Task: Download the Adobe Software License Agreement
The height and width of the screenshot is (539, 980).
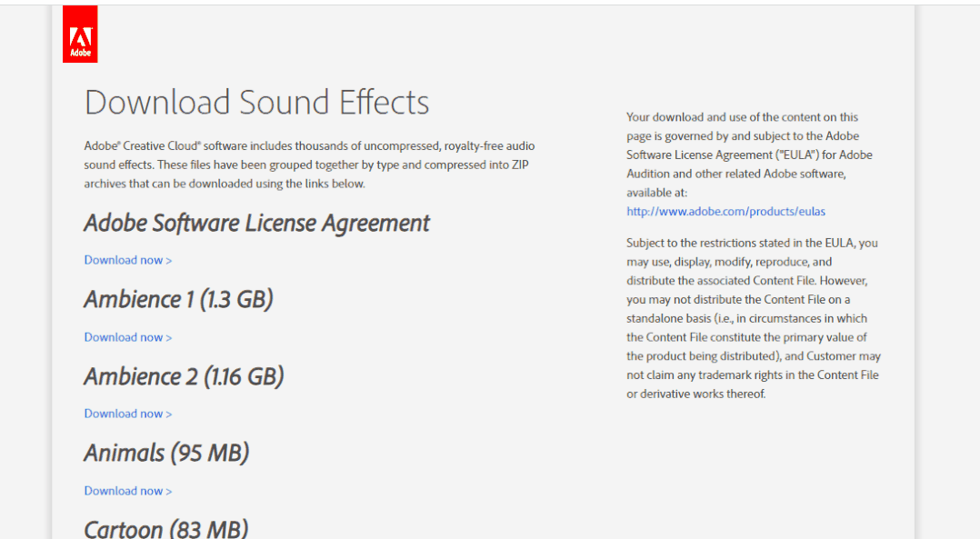Action: pos(127,260)
